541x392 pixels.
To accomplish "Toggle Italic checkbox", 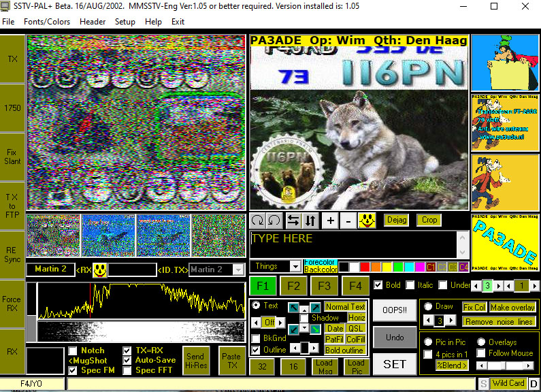I will 410,285.
